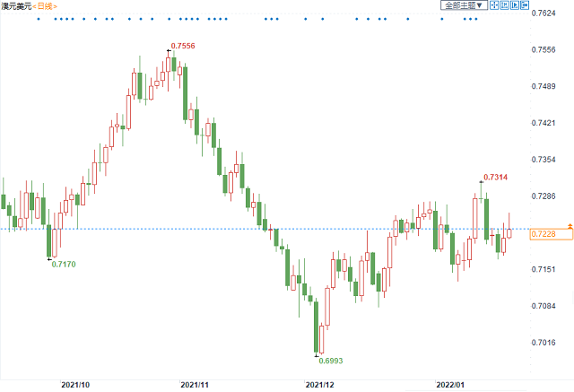The width and height of the screenshot is (574, 392).
Task: Click the rightmost arrow icon in toolbar
Action: point(526,5)
